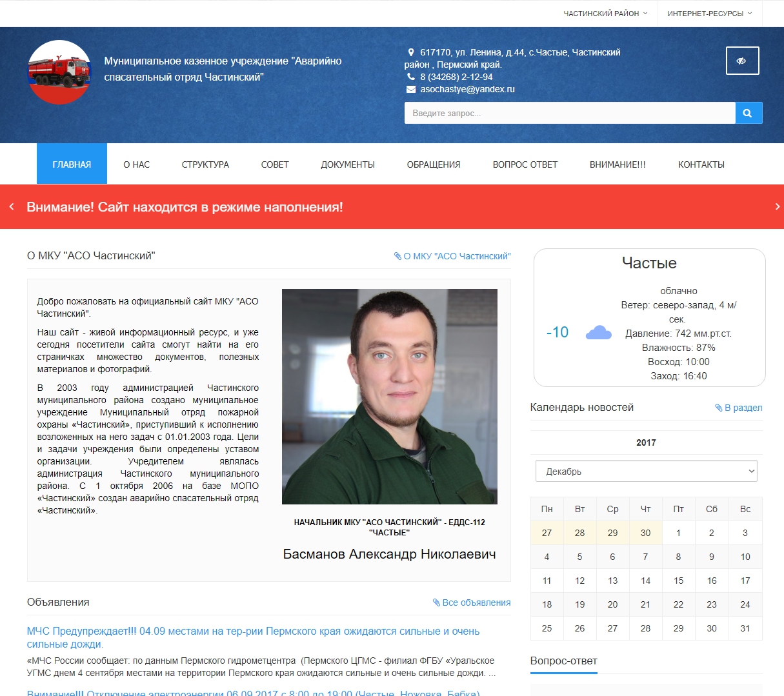Click the asochastye@yandex.ru email link
The image size is (784, 696).
point(467,90)
